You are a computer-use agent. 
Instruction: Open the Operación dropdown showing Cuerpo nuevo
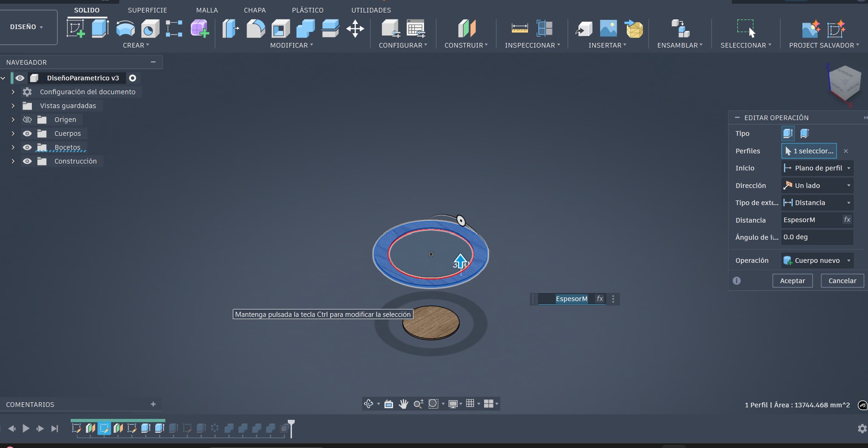(x=817, y=260)
